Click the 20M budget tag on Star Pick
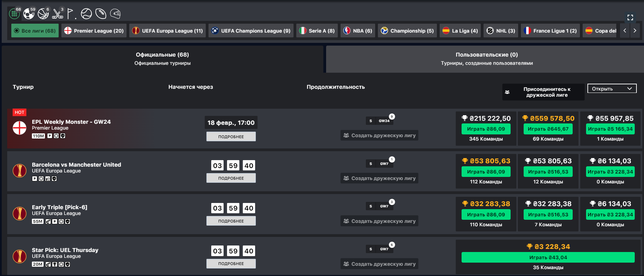Viewport: 644px width, 276px height. 37,264
